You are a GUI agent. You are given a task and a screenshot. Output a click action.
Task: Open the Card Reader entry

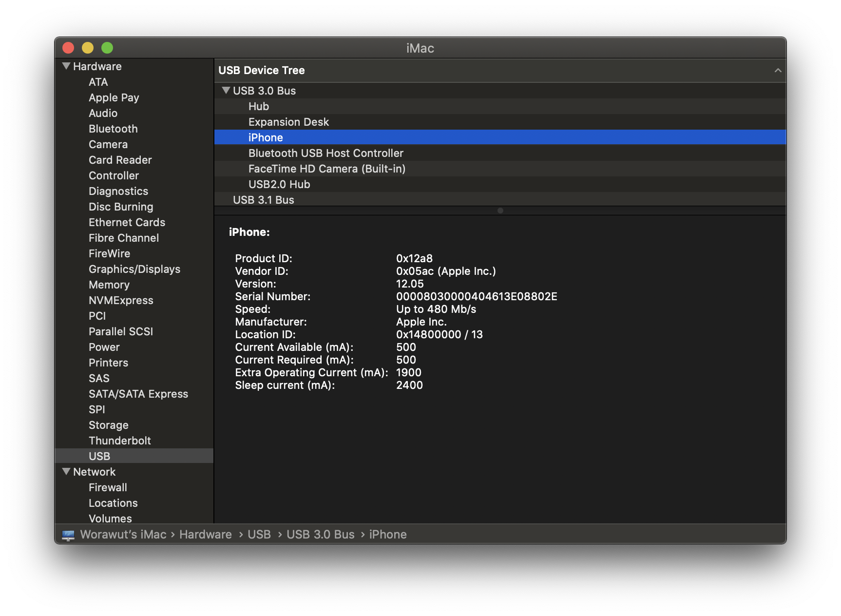pyautogui.click(x=120, y=160)
